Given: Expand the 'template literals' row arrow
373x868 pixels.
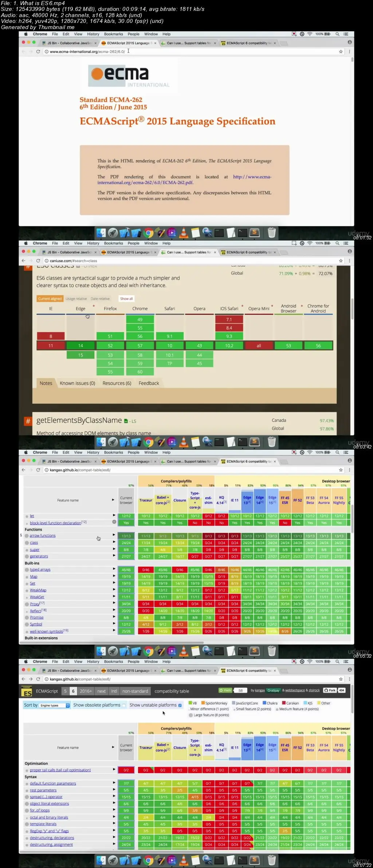Looking at the screenshot, I should (x=114, y=824).
